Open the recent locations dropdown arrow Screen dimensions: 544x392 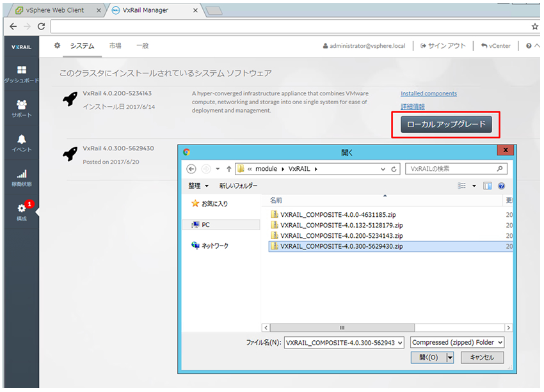(218, 169)
